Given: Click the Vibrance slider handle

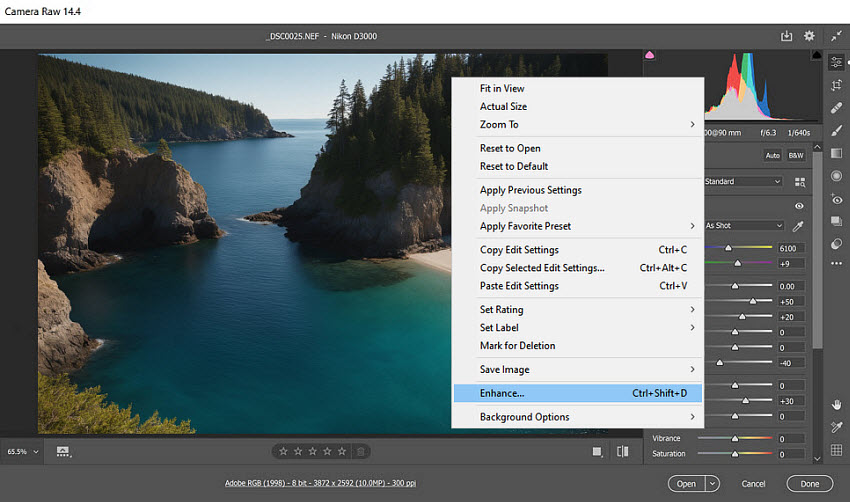Looking at the screenshot, I should click(x=735, y=438).
